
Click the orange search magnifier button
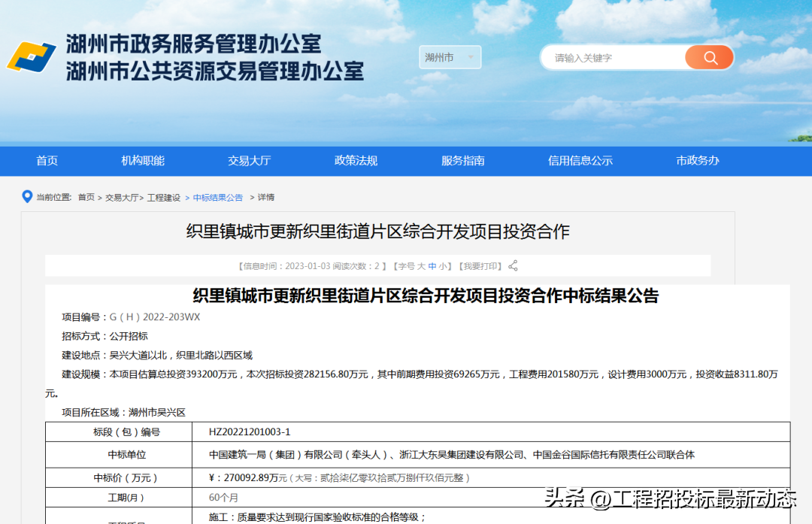[710, 57]
